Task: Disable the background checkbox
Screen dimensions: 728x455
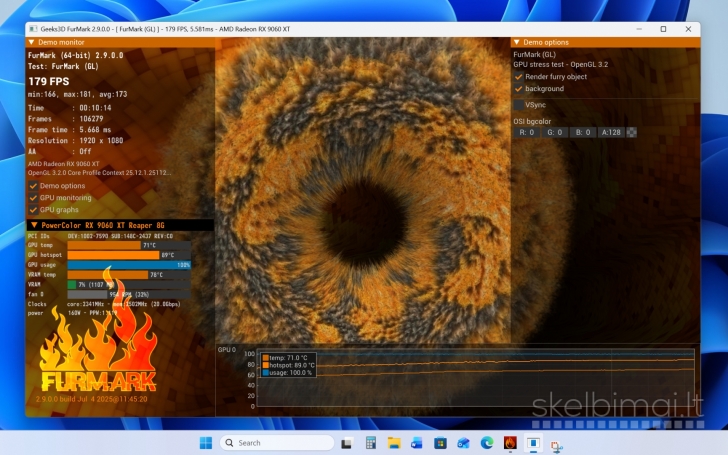Action: (519, 89)
